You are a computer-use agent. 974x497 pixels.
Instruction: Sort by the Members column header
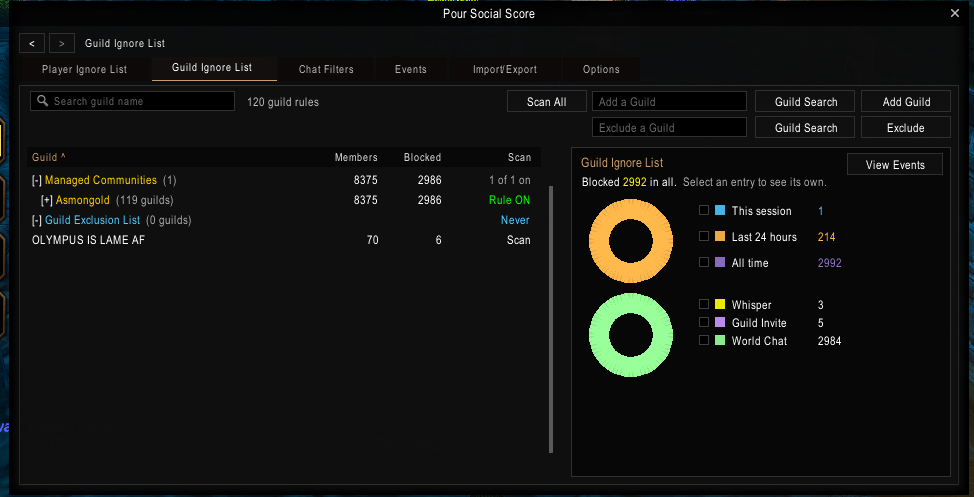coord(356,157)
